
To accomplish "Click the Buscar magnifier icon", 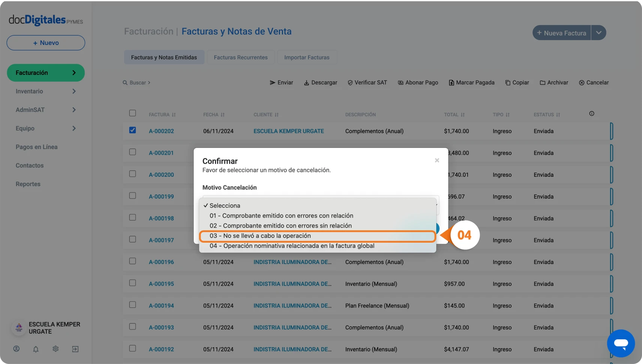I will click(x=125, y=82).
